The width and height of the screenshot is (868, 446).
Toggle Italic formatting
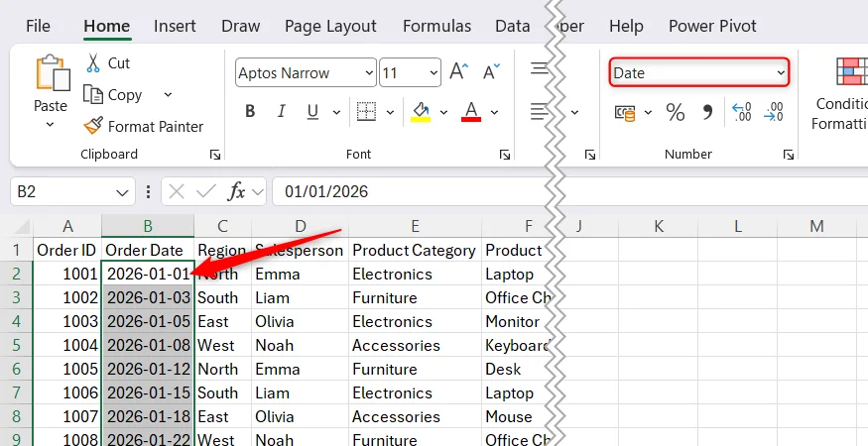tap(281, 112)
